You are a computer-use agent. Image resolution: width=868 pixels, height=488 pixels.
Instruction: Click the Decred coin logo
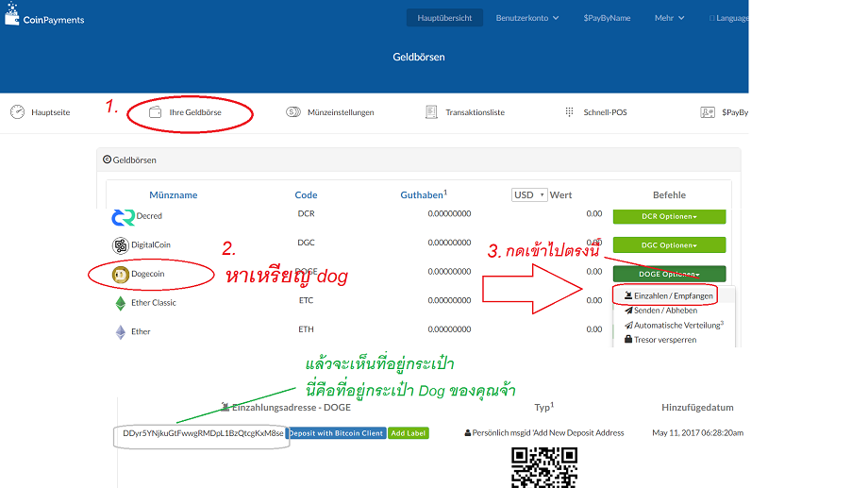click(x=123, y=217)
